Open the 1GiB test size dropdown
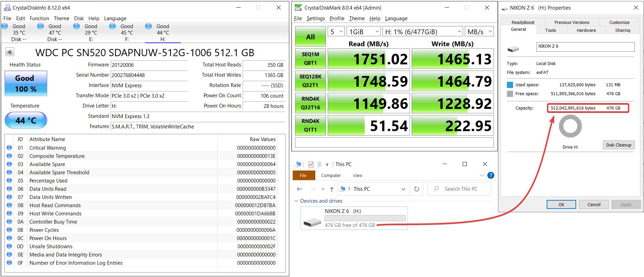 click(363, 32)
